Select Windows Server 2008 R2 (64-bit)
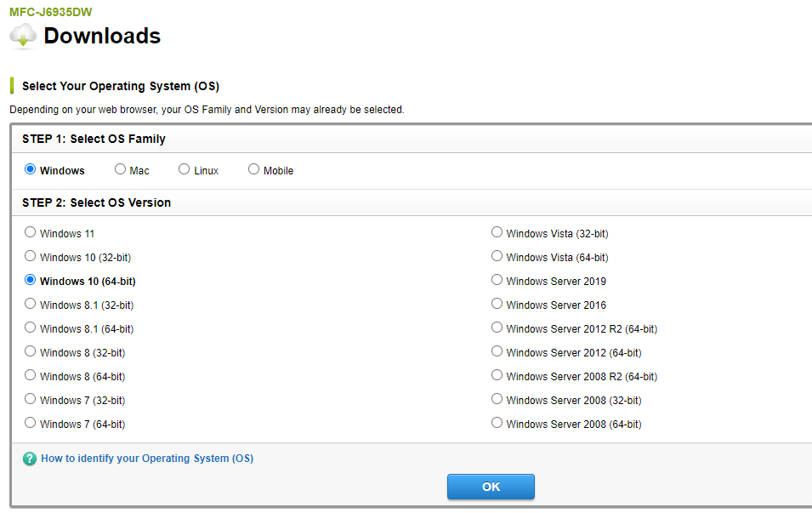 click(x=497, y=375)
